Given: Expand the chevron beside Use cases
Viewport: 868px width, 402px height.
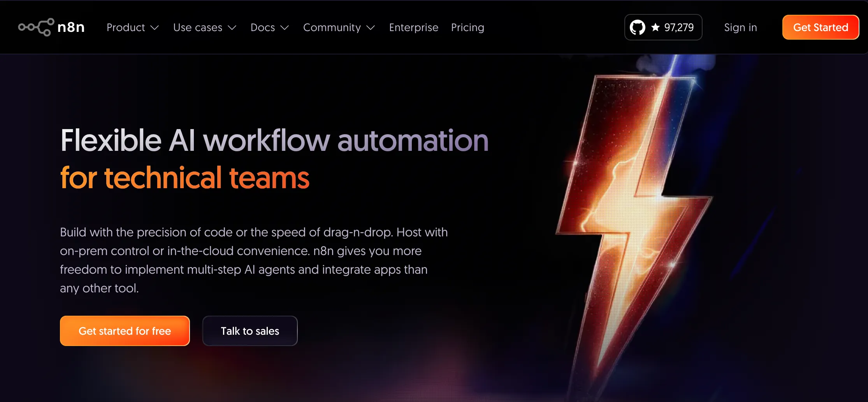Looking at the screenshot, I should pos(232,28).
